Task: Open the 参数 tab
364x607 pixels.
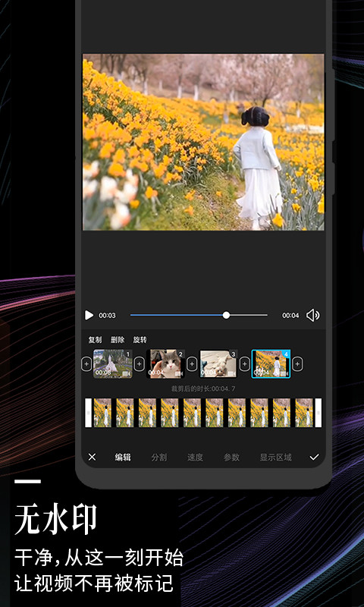Action: (x=231, y=458)
